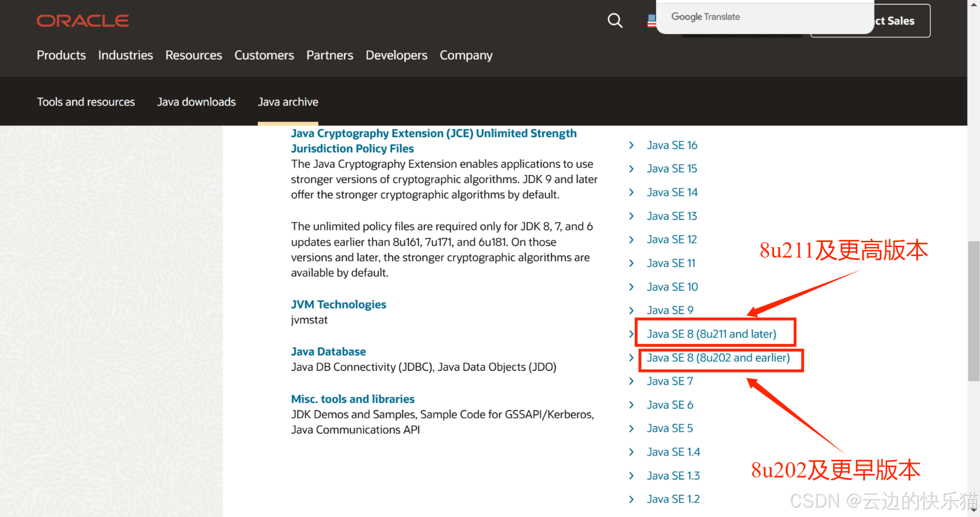The image size is (980, 517).
Task: Click chevron beside Java SE 11
Action: point(632,263)
